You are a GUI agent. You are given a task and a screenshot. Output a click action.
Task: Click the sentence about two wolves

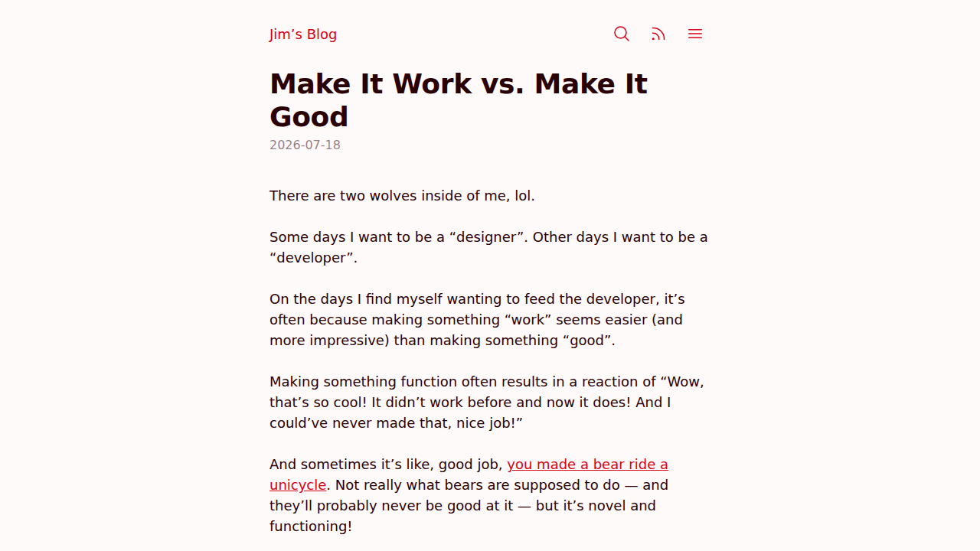click(402, 196)
